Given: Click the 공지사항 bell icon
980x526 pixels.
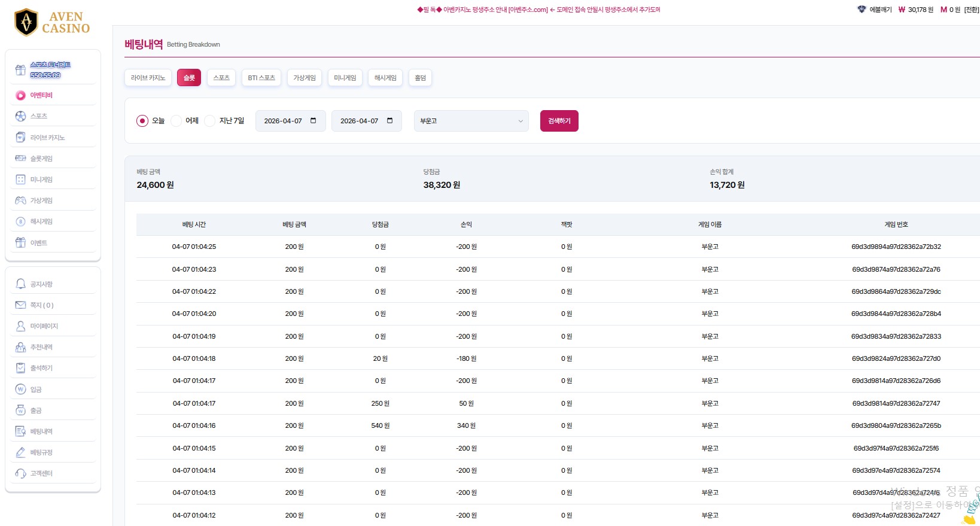Looking at the screenshot, I should [x=20, y=284].
